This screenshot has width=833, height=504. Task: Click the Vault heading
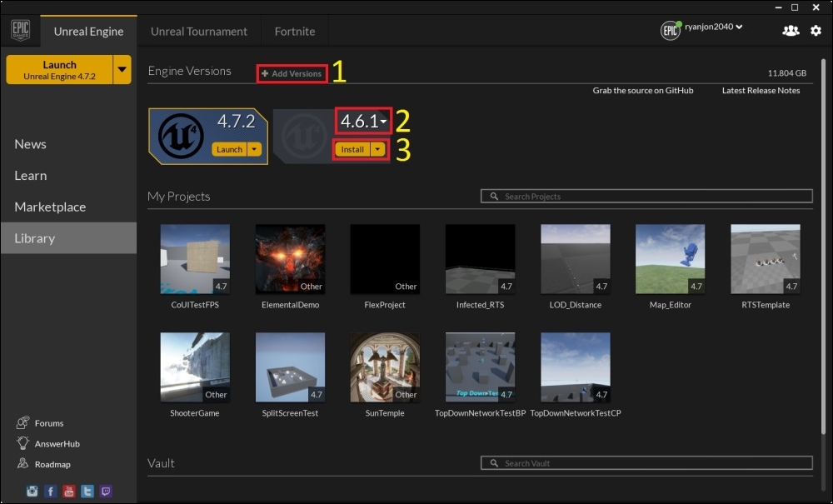[x=161, y=463]
